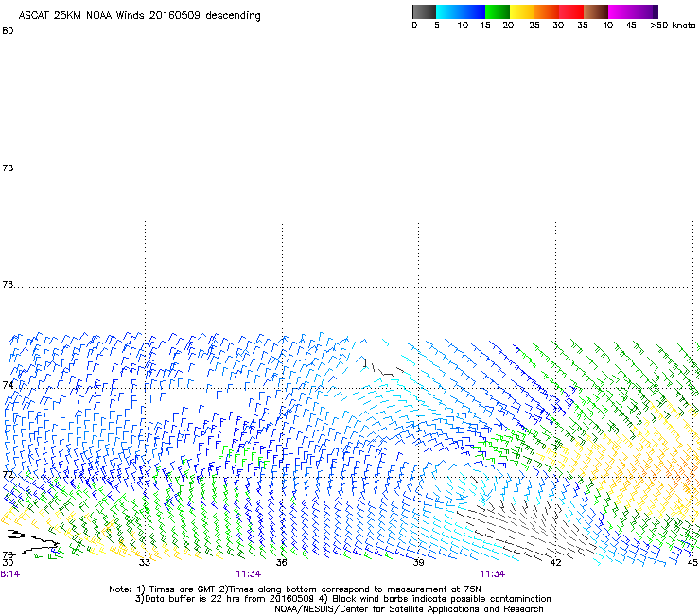Click the brown 35-40 knots color segment

pos(596,11)
